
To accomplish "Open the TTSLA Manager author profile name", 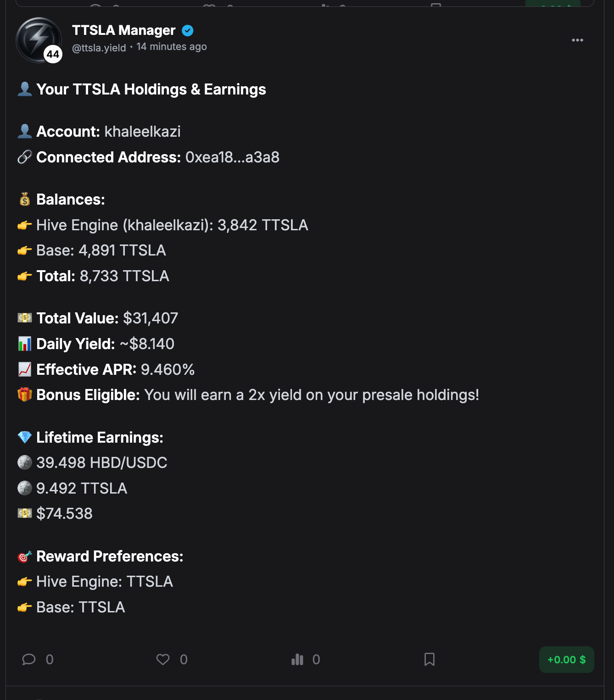I will click(123, 30).
